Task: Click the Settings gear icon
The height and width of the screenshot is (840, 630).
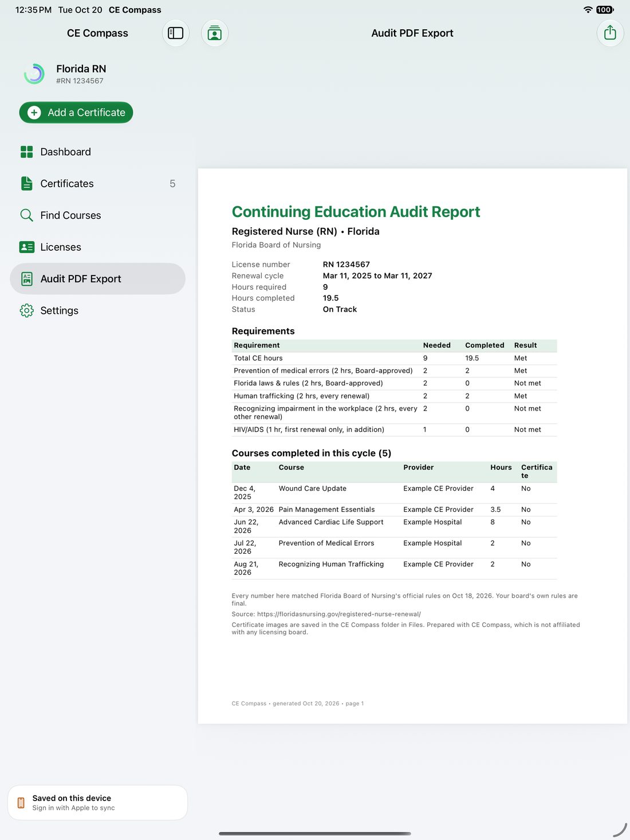Action: click(x=26, y=310)
